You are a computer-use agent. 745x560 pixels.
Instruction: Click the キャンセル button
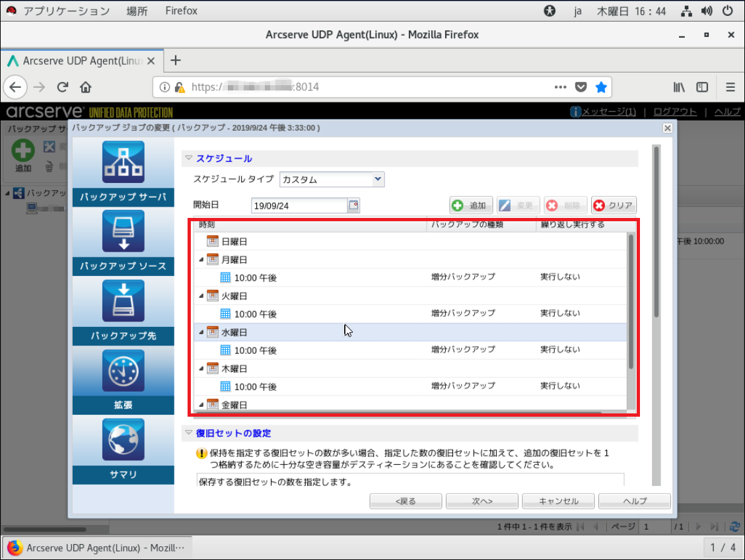click(x=558, y=501)
